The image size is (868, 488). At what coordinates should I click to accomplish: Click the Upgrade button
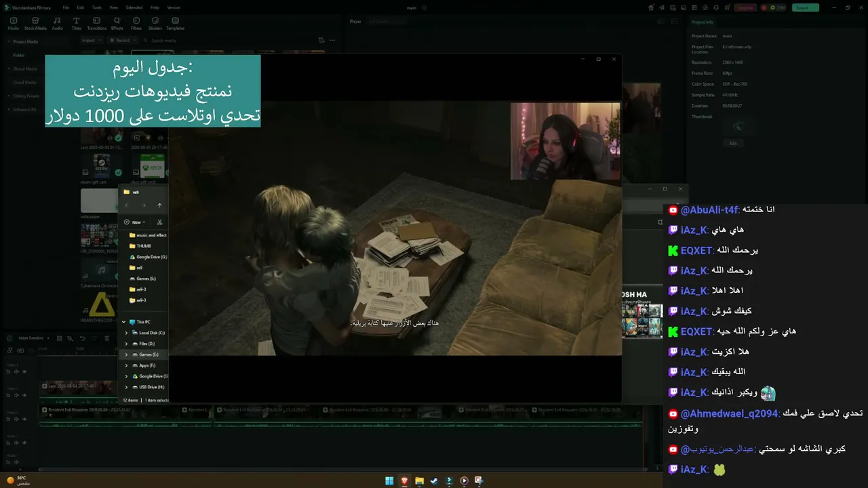point(745,7)
